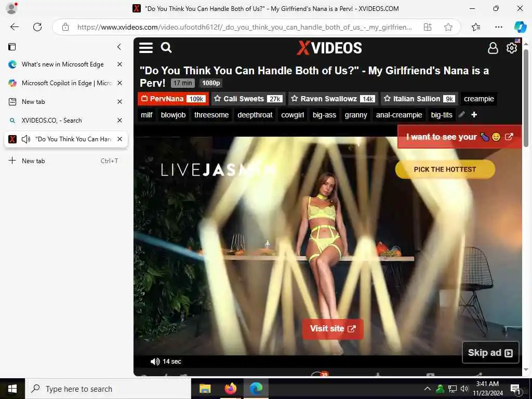
Task: Open the site settings gear icon
Action: click(x=512, y=48)
